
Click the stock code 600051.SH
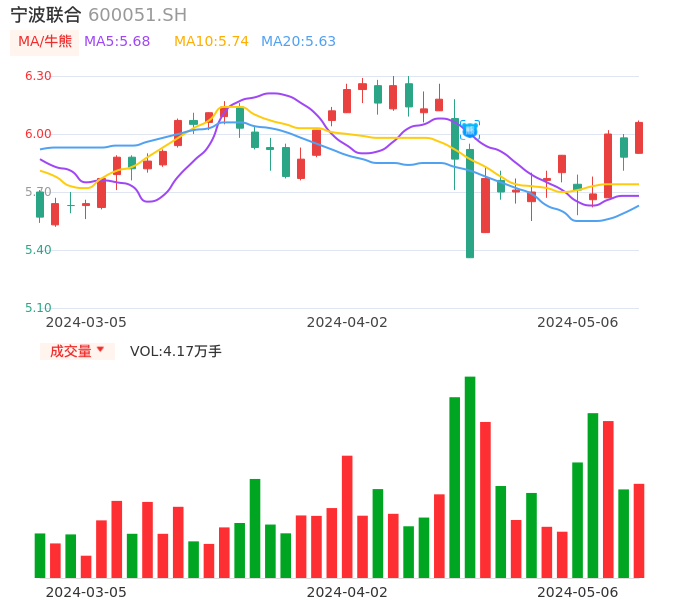point(137,15)
